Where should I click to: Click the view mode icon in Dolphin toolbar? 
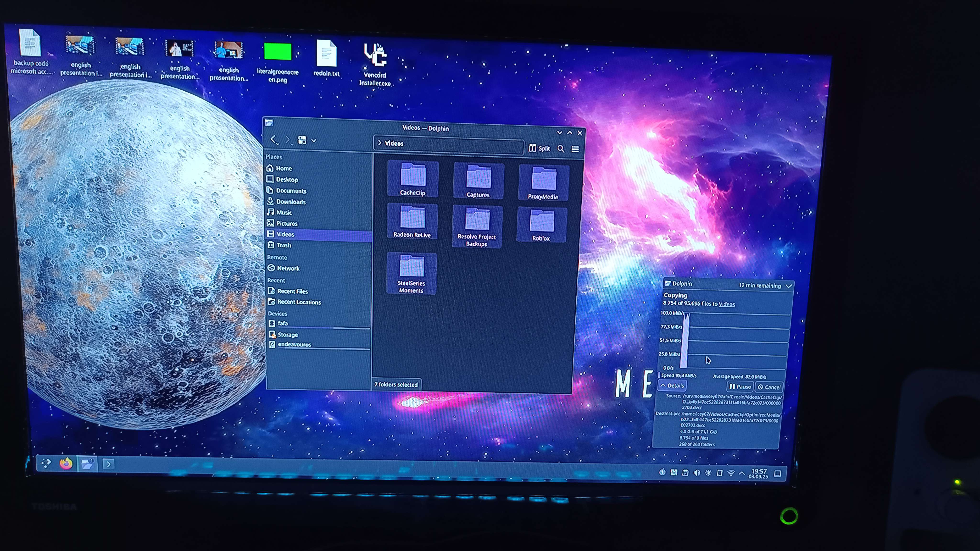[302, 140]
